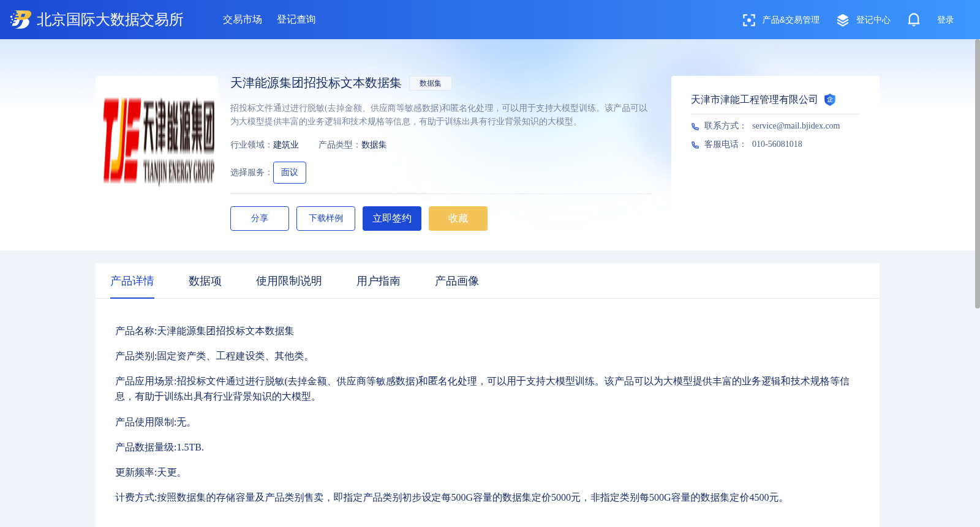This screenshot has height=527, width=980.
Task: Click the 产品使用限制:无。 line
Action: pyautogui.click(x=156, y=422)
